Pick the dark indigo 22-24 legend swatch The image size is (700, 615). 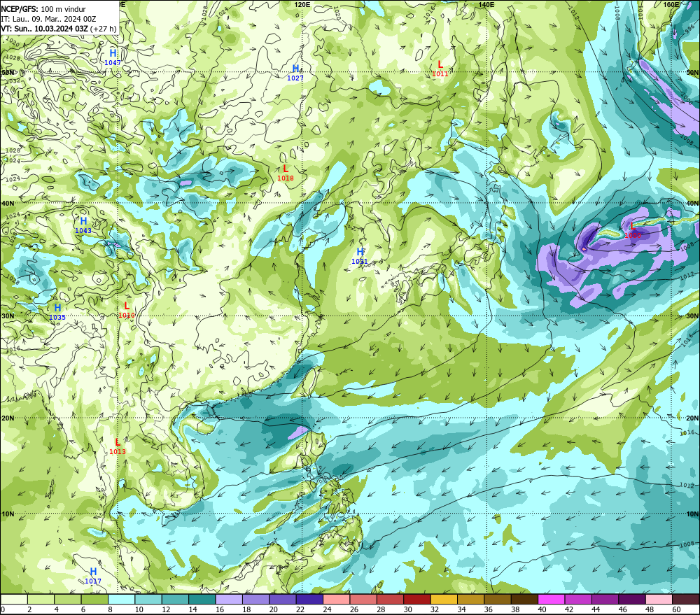tap(310, 599)
